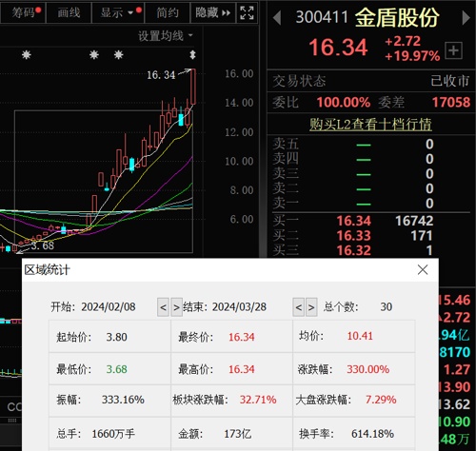476x451 pixels.
Task: Go to next stock with right arrow
Action: (466, 18)
